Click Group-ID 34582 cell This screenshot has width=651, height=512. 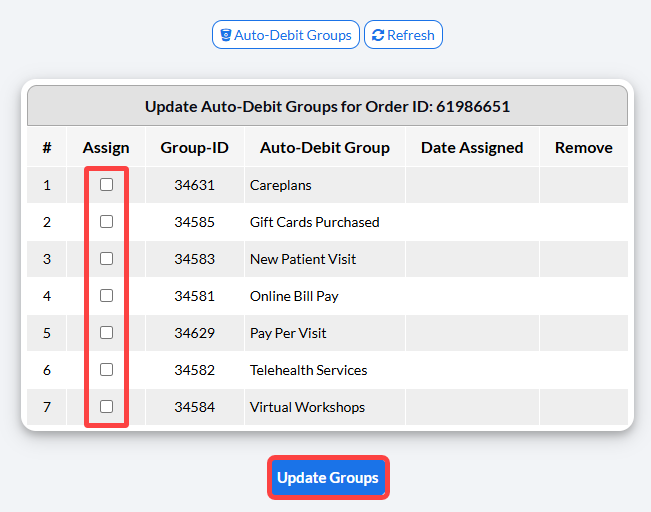[x=195, y=370]
